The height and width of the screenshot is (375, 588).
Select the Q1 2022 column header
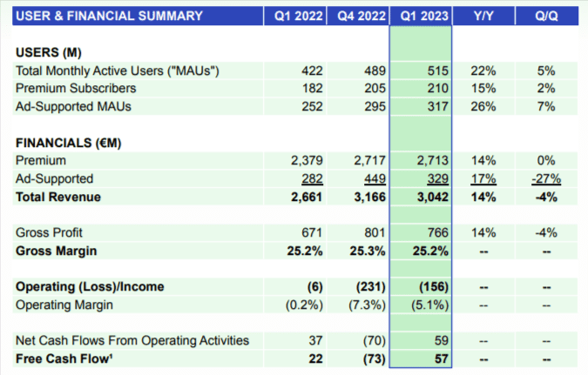tap(299, 17)
